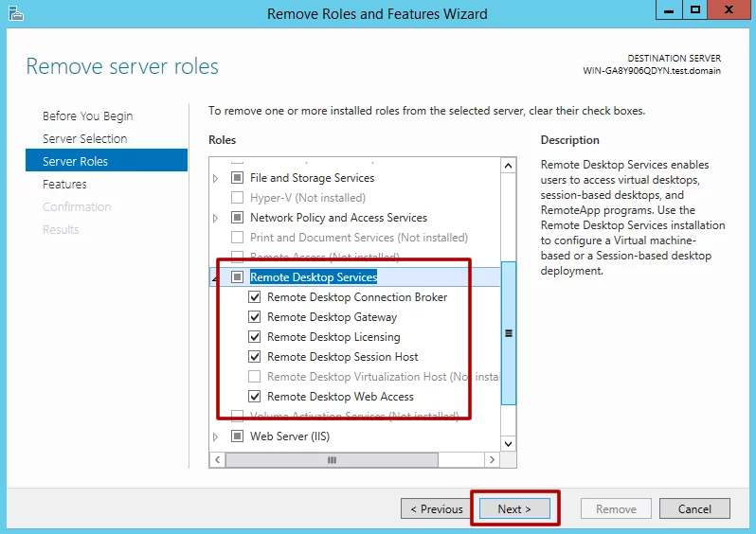The width and height of the screenshot is (756, 534).
Task: Expand Network Policy and Access Services node
Action: coord(216,218)
